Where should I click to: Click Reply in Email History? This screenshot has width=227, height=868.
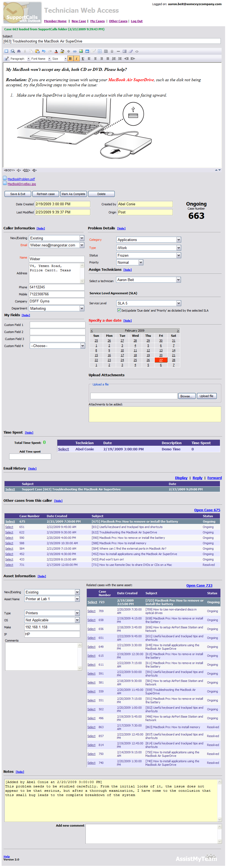[x=197, y=478]
